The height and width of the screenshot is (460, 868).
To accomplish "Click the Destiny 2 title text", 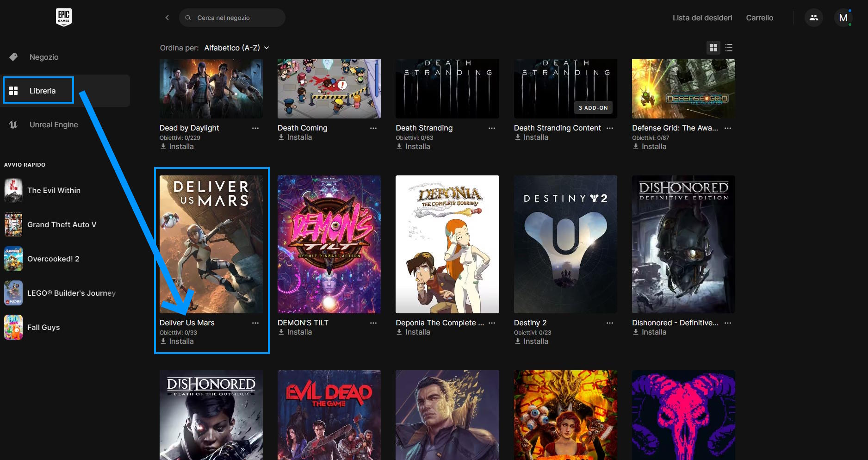I will pos(530,323).
